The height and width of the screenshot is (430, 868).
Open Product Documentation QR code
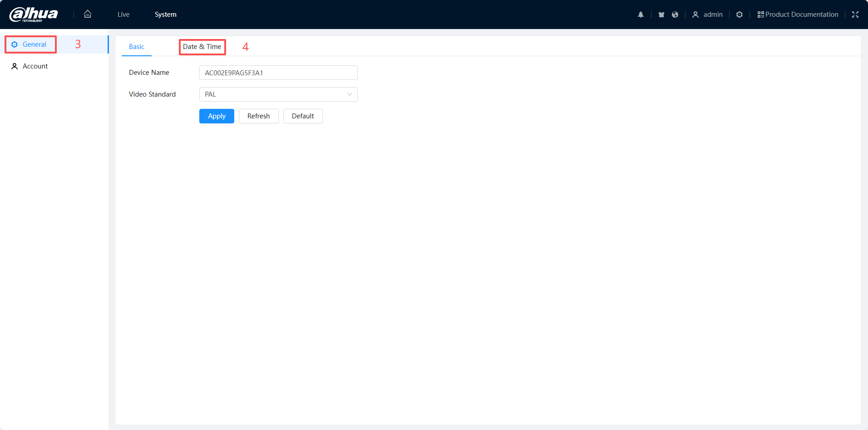(x=798, y=15)
